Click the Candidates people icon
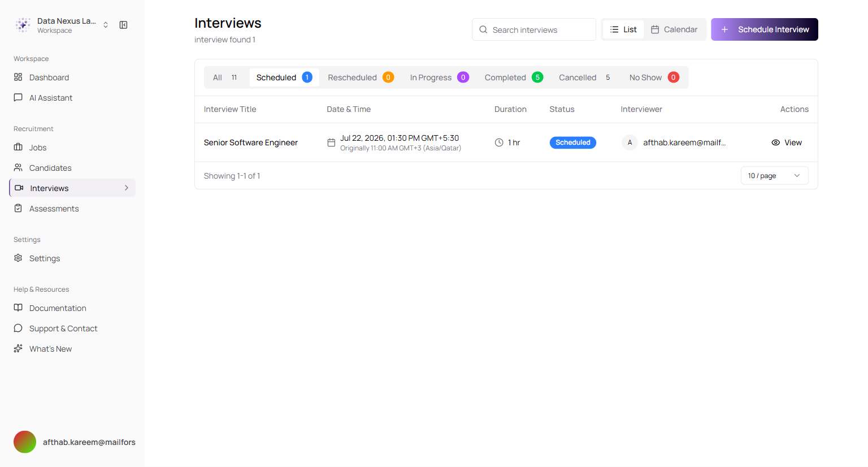This screenshot has width=868, height=467. (x=18, y=167)
